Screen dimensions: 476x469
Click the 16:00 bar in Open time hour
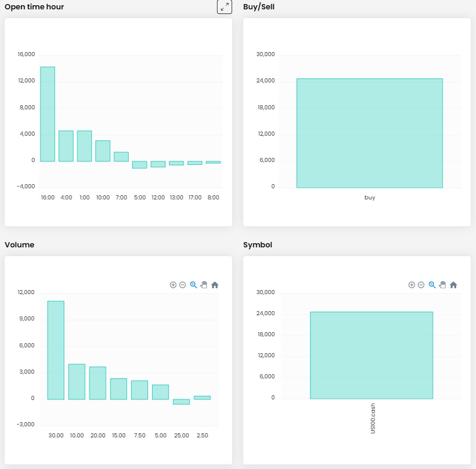click(x=47, y=114)
